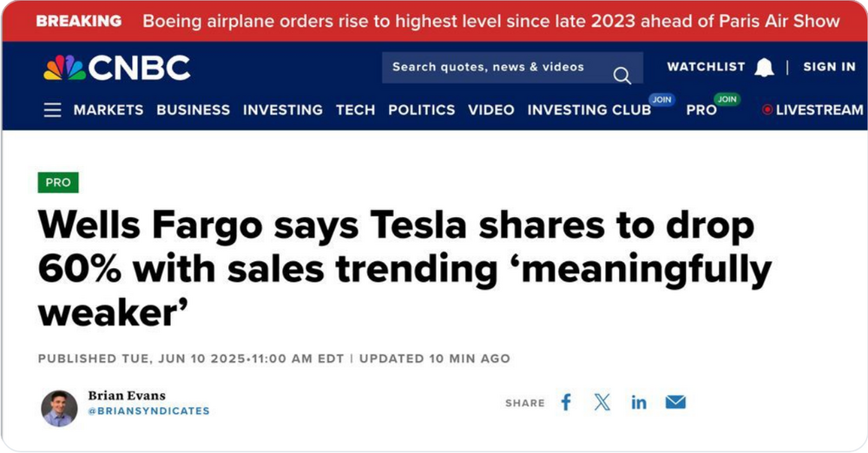868x453 pixels.
Task: Click the watchlist bell icon
Action: [764, 68]
